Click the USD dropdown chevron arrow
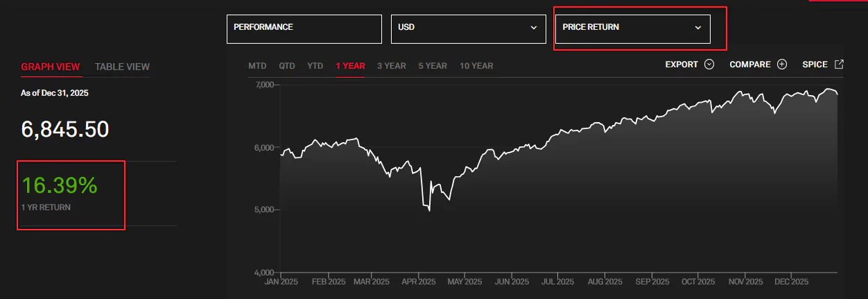 tap(534, 28)
